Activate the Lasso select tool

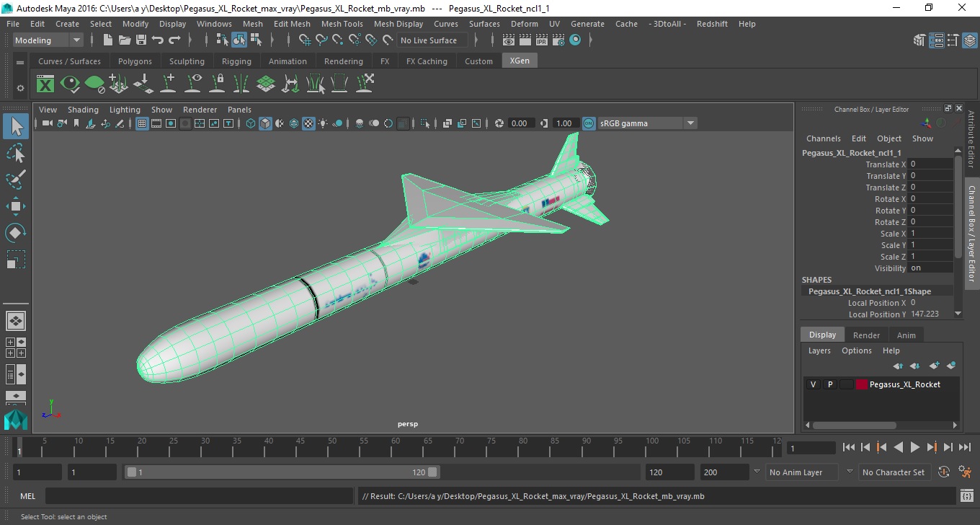pyautogui.click(x=16, y=154)
